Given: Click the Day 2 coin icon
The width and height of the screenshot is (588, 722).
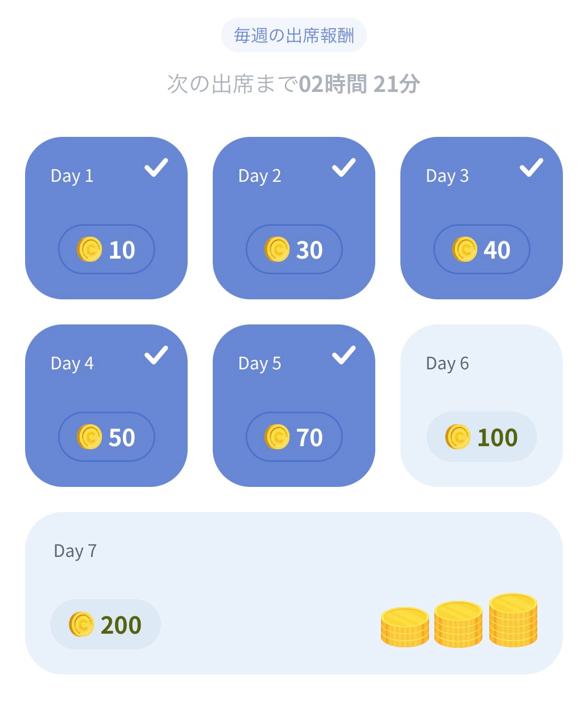Looking at the screenshot, I should tap(277, 249).
